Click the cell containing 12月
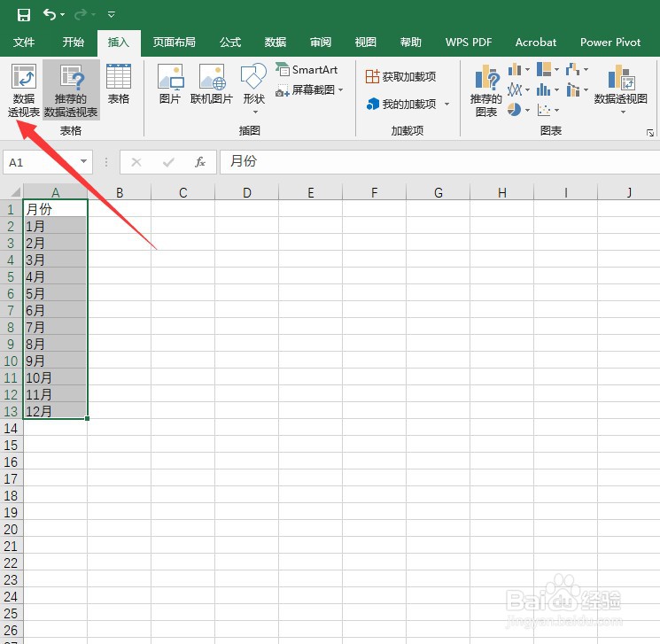The image size is (660, 644). point(55,411)
